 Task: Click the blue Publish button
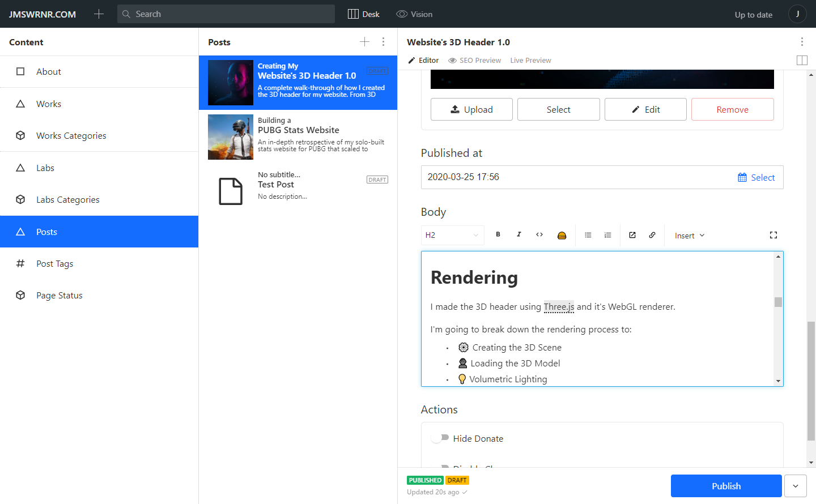(726, 486)
